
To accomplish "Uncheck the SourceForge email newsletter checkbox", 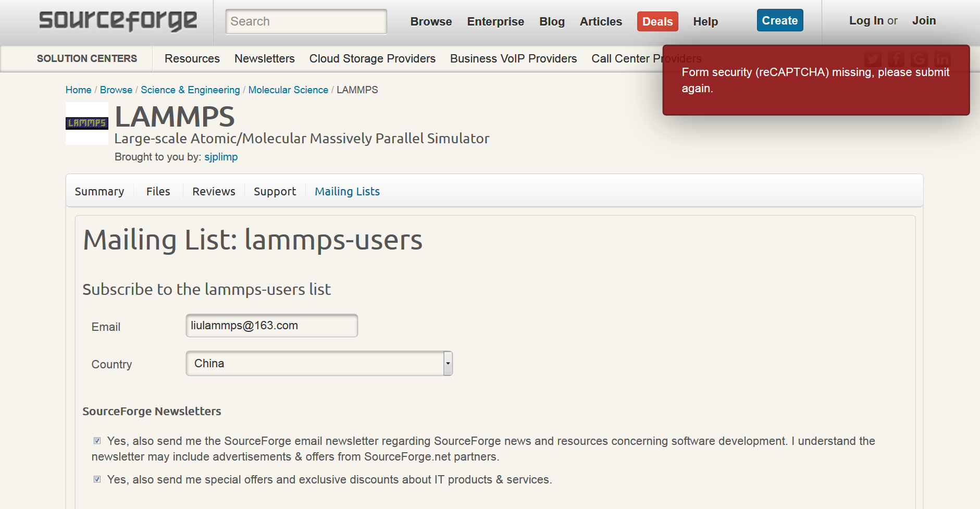I will click(97, 441).
